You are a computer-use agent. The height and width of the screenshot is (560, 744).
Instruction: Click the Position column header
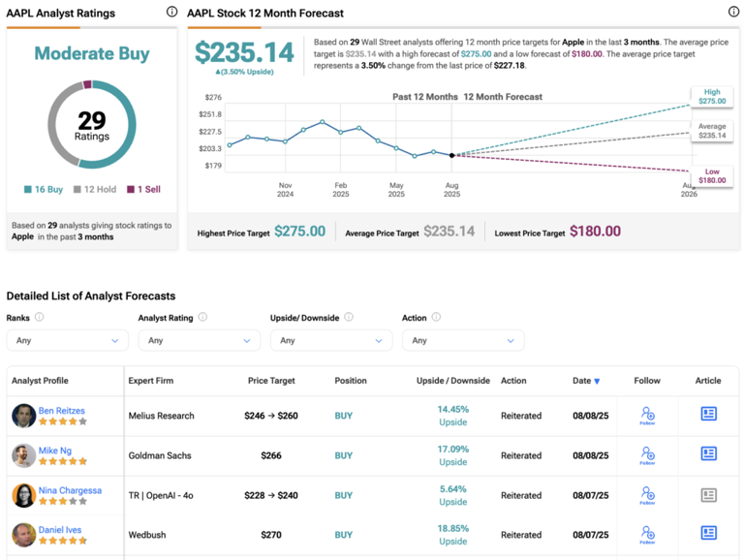click(351, 381)
